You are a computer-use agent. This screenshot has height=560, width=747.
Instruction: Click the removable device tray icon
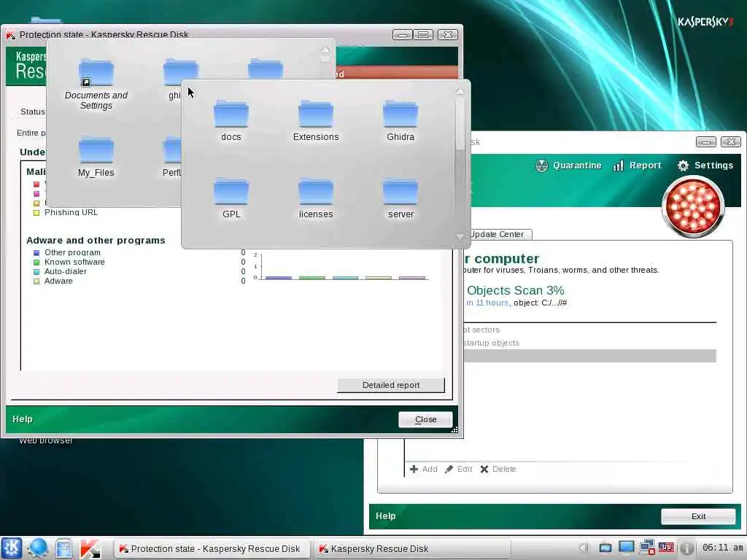point(605,548)
